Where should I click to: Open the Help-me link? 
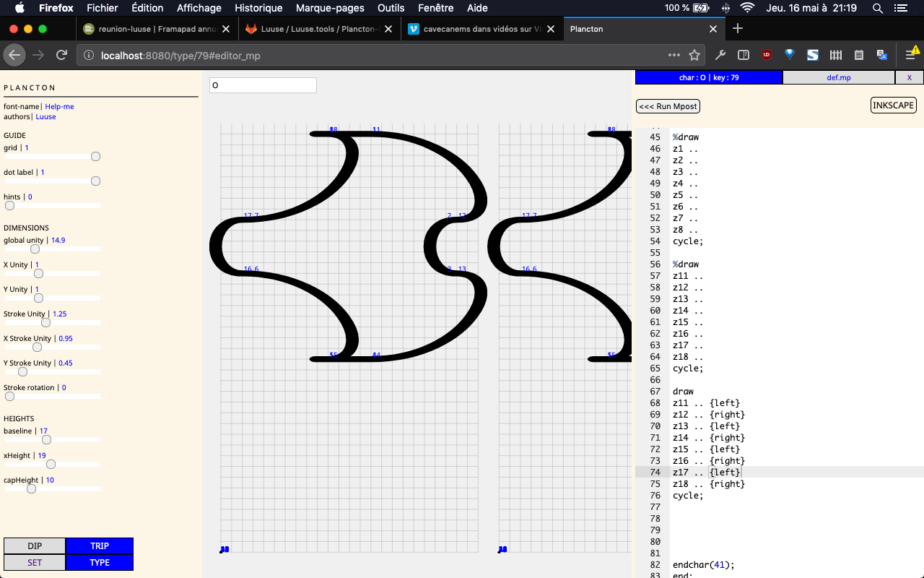pyautogui.click(x=59, y=106)
